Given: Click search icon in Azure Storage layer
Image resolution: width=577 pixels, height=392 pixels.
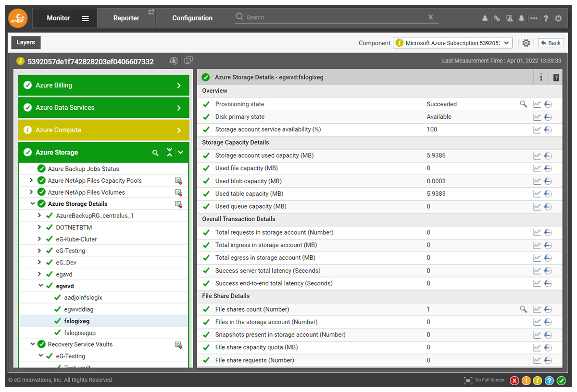Looking at the screenshot, I should coord(155,152).
